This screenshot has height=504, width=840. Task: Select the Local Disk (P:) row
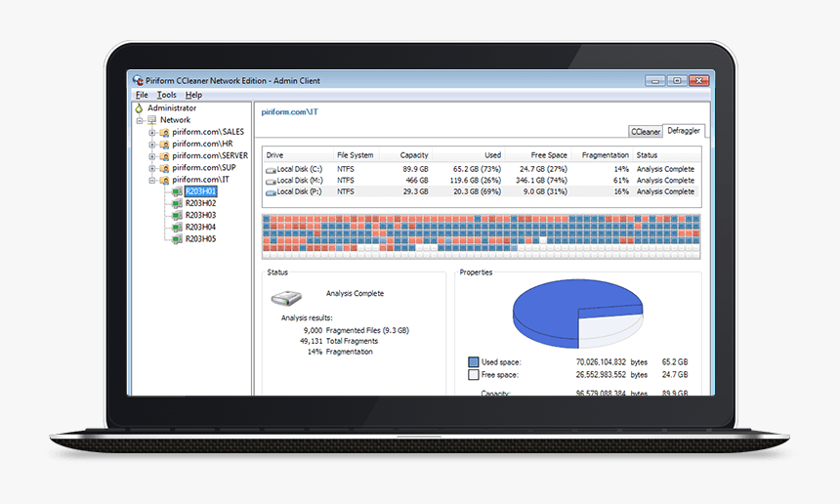[x=482, y=191]
